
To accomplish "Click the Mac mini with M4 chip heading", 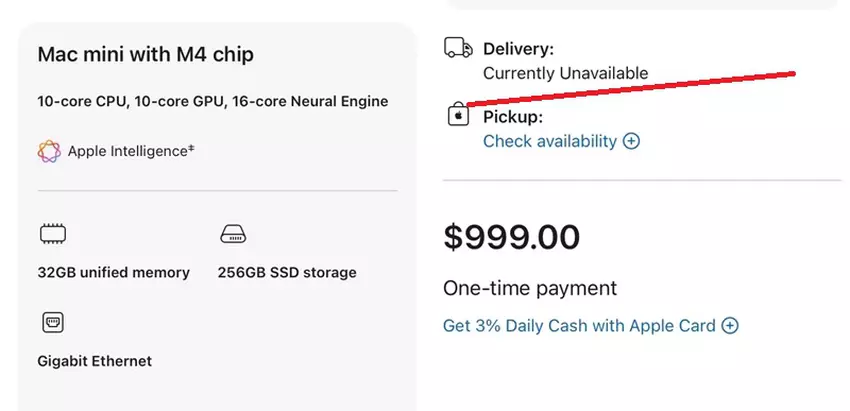I will 145,54.
